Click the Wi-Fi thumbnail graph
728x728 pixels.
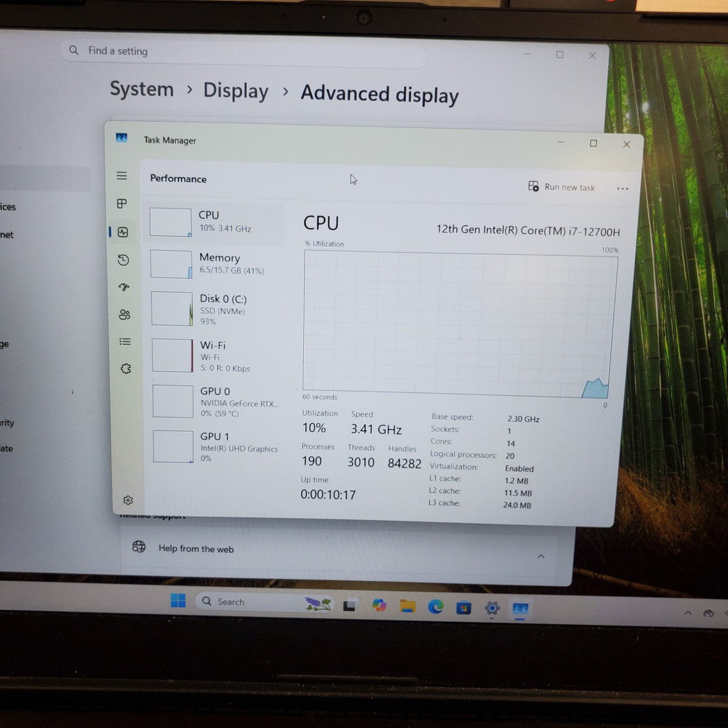point(173,356)
